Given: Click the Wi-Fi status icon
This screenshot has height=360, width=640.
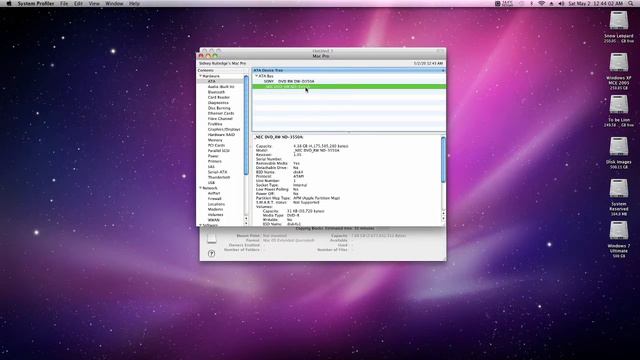Looking at the screenshot, I should click(x=541, y=3).
